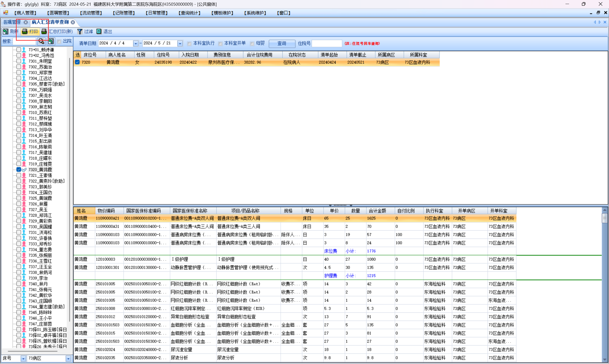Check the box for patient 7321_王素情
Screen dimensions: 609x364
tap(19, 175)
